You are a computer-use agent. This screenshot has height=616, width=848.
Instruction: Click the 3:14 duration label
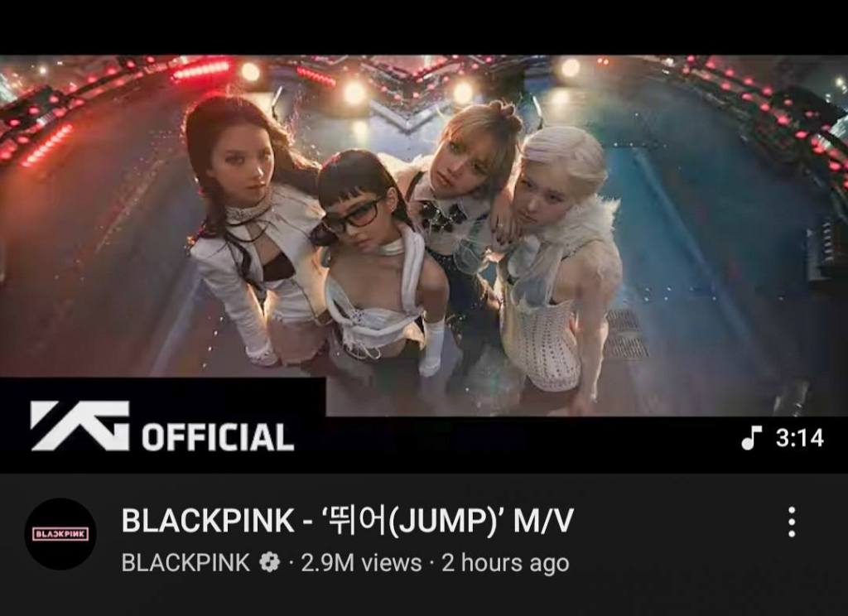[x=800, y=438]
